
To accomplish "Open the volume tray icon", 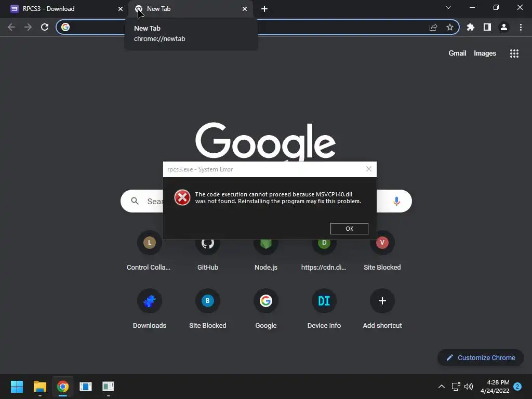I will pos(469,387).
